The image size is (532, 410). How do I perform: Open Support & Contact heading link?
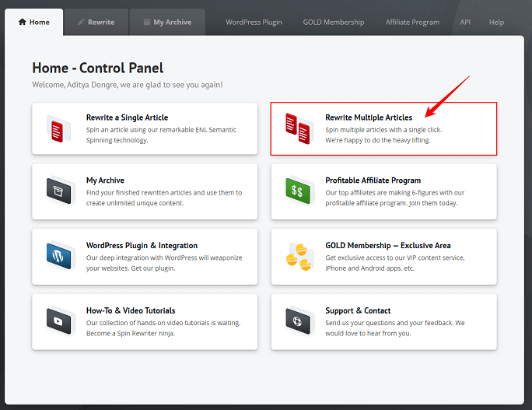[358, 310]
